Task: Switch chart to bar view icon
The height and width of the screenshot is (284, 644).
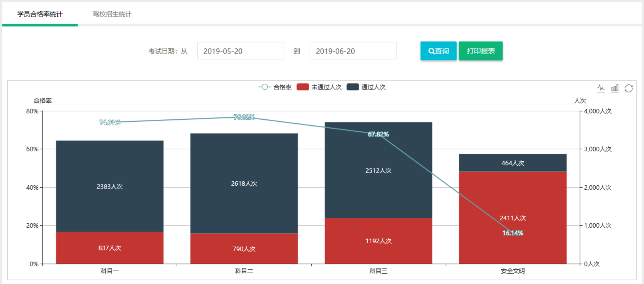Action: [615, 88]
